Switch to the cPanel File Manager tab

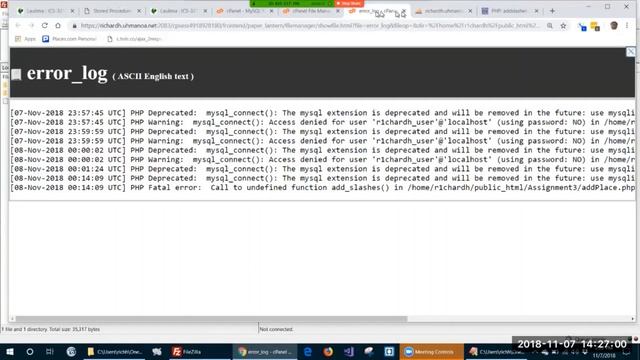[x=311, y=11]
